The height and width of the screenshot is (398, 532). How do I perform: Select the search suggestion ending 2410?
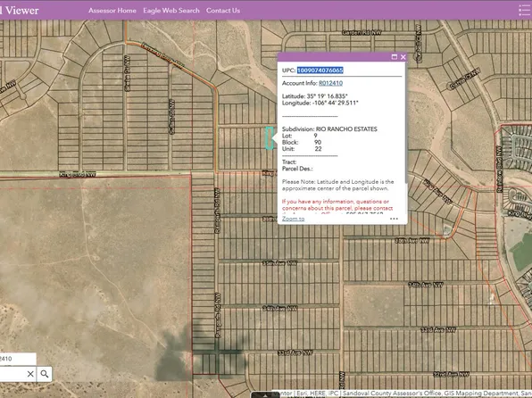[x=18, y=359]
